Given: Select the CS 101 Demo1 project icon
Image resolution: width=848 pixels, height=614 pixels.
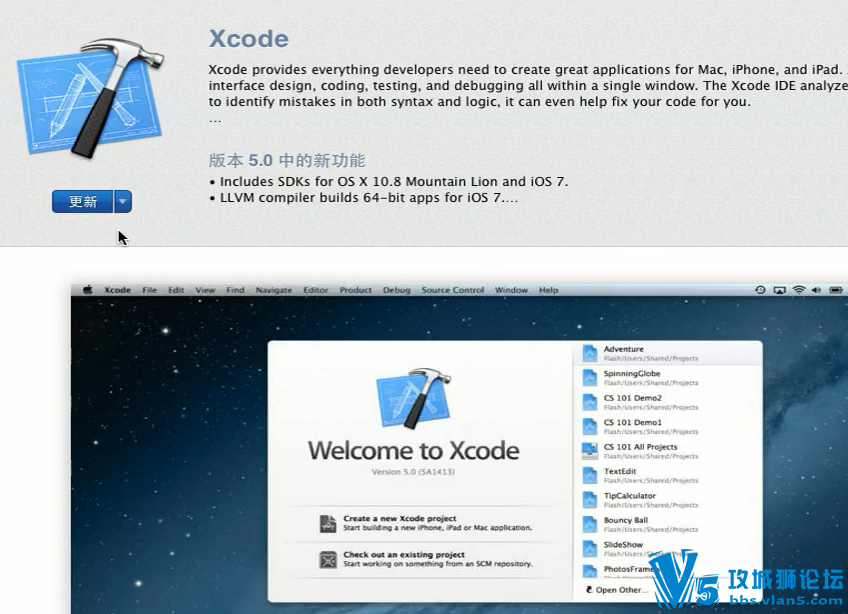Looking at the screenshot, I should click(589, 426).
